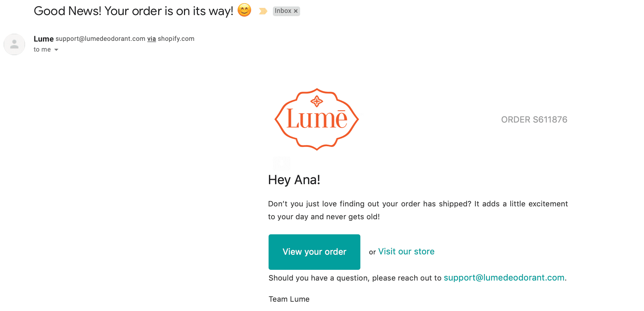Click the ORDER S611876 number
The width and height of the screenshot is (644, 311).
point(534,120)
